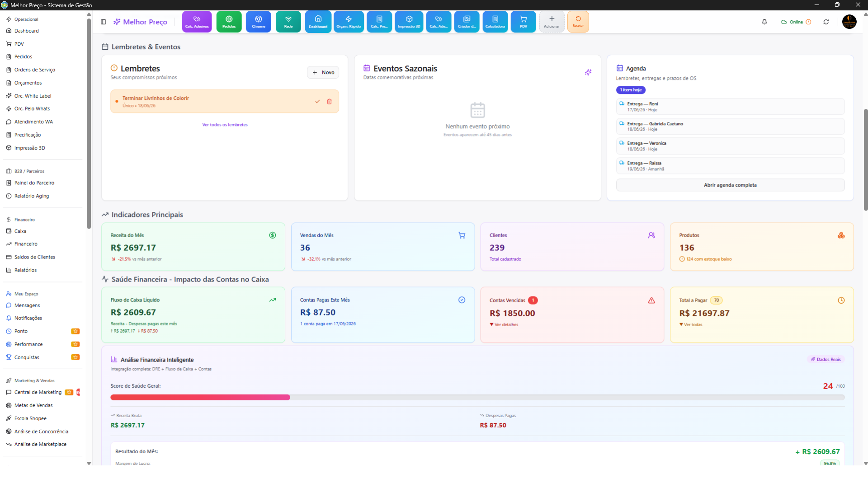Open the notifications bell icon
Screen dimensions: 868x488
[764, 22]
